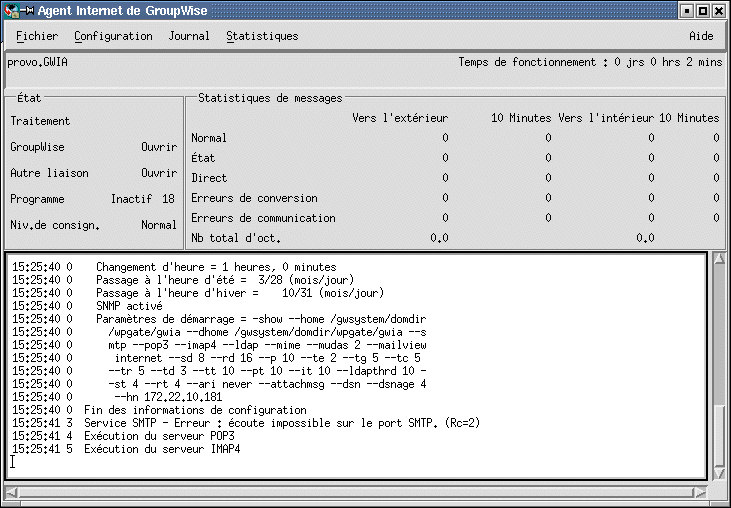Open the Fichier menu
Image resolution: width=731 pixels, height=508 pixels.
click(x=37, y=36)
